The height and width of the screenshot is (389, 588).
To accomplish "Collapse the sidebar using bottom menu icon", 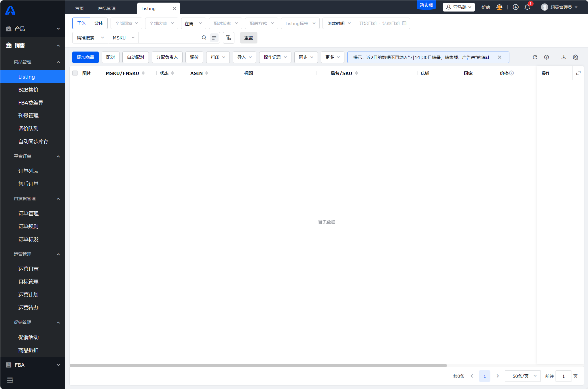I will 10,380.
